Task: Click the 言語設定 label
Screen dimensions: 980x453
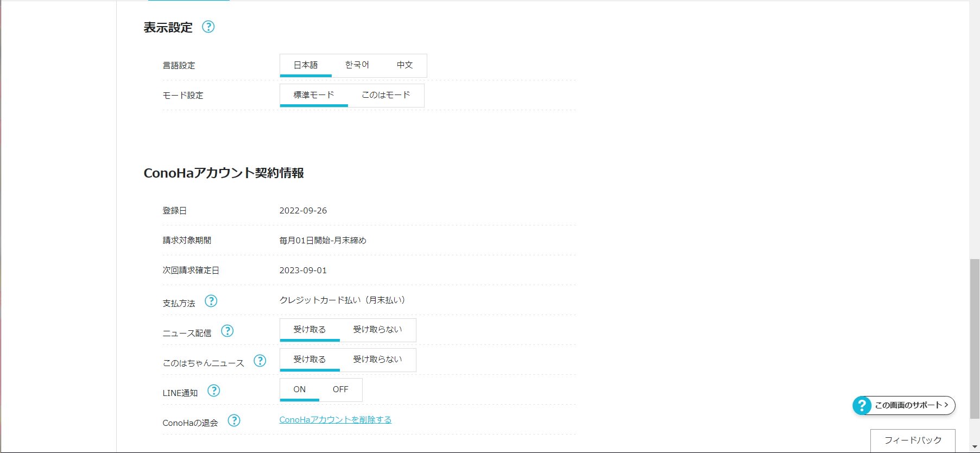Action: click(179, 66)
